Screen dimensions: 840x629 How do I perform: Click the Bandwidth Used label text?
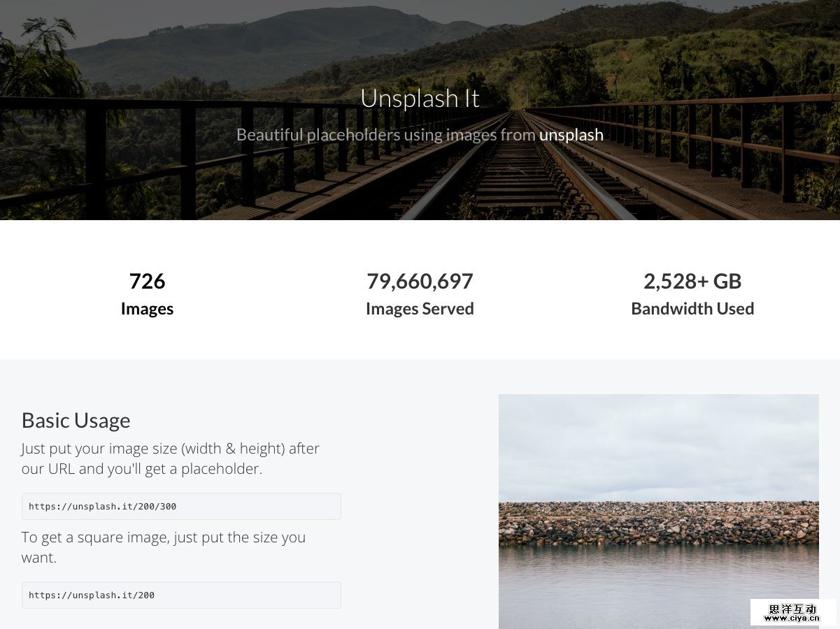point(692,308)
